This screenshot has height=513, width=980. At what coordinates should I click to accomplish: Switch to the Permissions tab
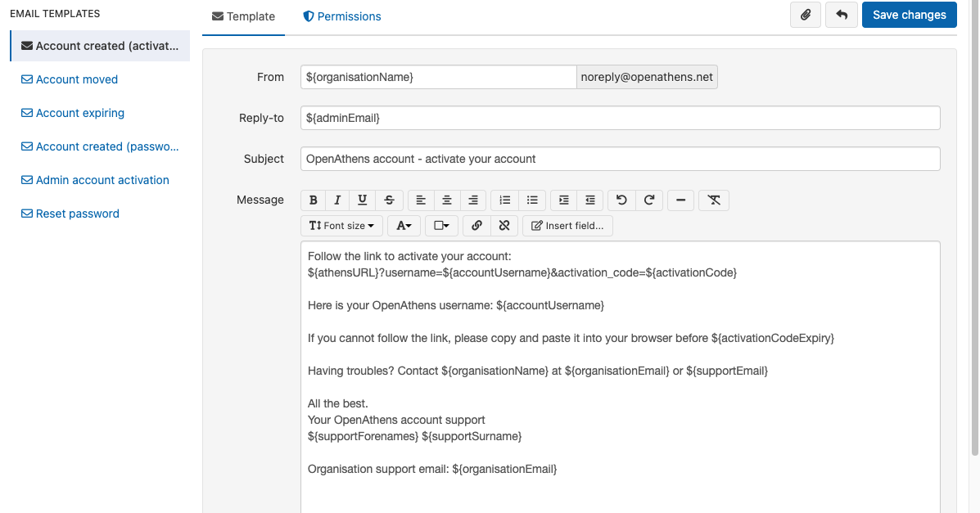(341, 16)
